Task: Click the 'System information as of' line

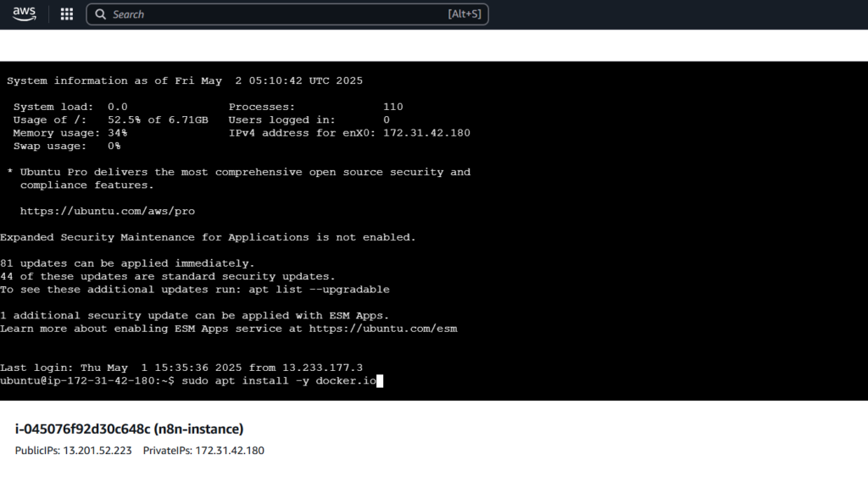Action: (x=185, y=80)
